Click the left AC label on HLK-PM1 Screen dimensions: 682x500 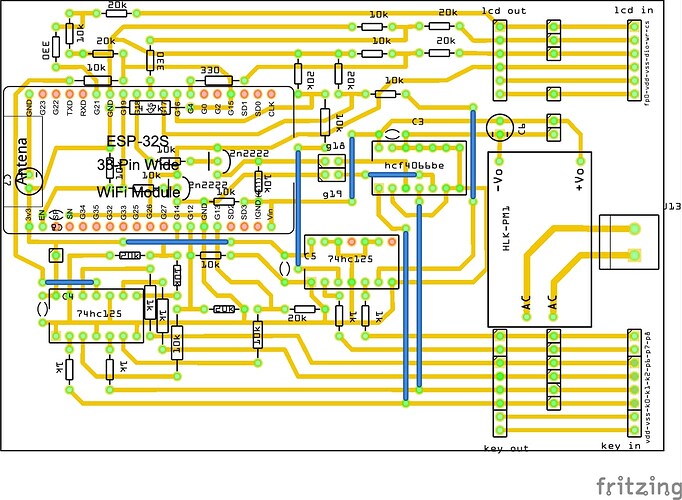click(x=526, y=303)
